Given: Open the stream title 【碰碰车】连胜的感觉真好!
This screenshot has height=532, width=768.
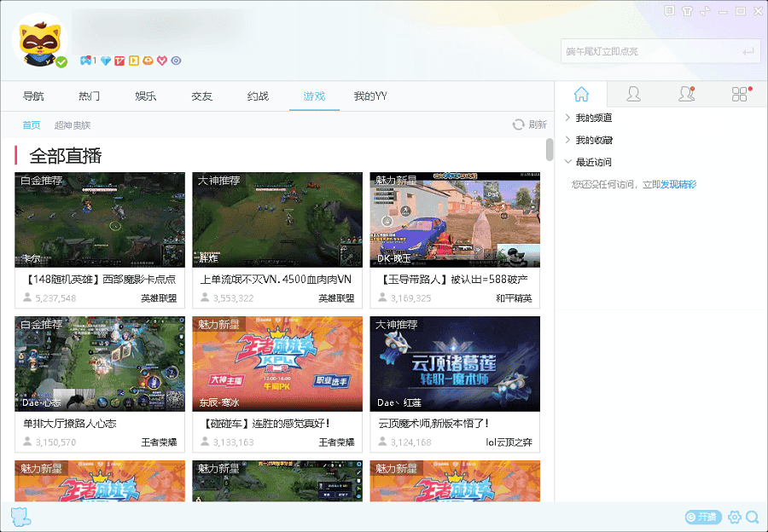Looking at the screenshot, I should tap(266, 424).
